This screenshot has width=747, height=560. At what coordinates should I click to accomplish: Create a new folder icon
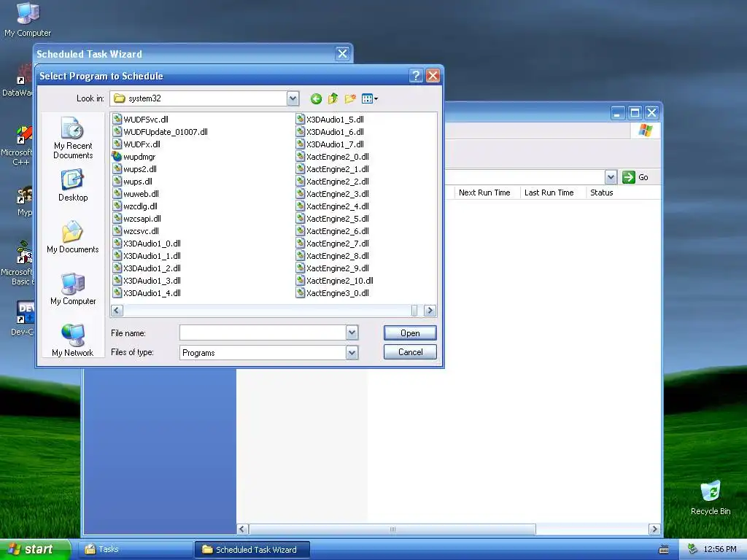[350, 98]
